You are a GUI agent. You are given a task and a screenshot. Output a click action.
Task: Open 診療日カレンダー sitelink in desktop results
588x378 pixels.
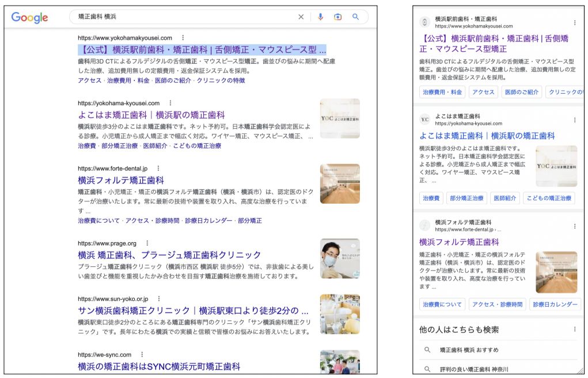pyautogui.click(x=208, y=221)
